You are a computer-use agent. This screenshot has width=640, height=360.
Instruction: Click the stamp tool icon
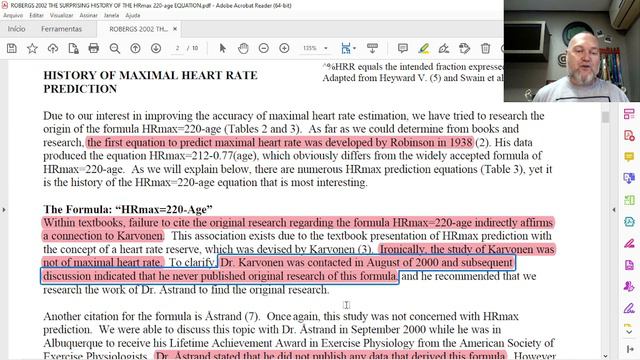[464, 49]
